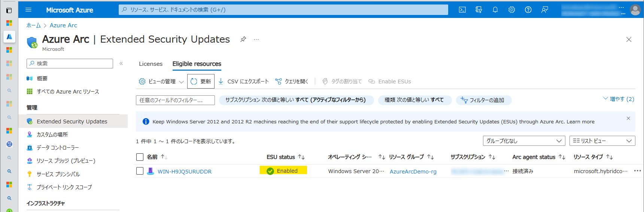Pin the Extended Security Updates page
This screenshot has width=644, height=212.
(243, 39)
